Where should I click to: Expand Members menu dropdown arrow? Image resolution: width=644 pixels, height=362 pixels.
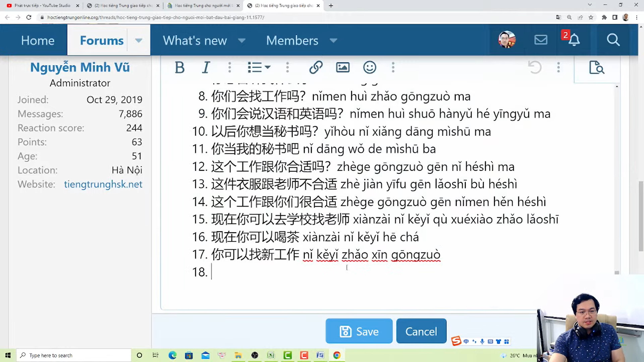point(333,41)
